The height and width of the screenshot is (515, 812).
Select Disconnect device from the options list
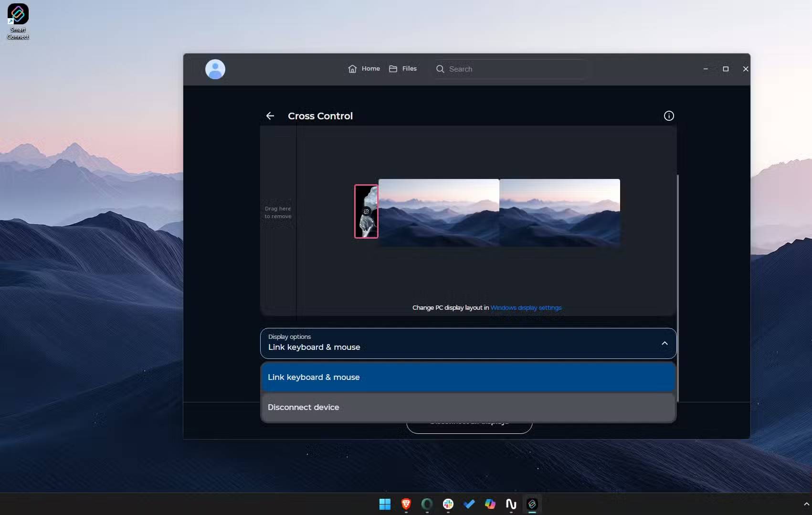click(x=468, y=407)
